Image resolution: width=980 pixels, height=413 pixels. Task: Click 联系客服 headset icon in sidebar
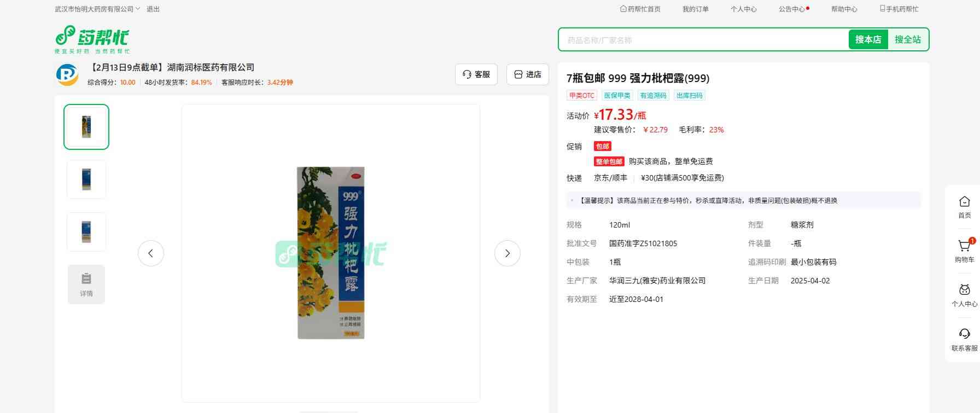(964, 335)
